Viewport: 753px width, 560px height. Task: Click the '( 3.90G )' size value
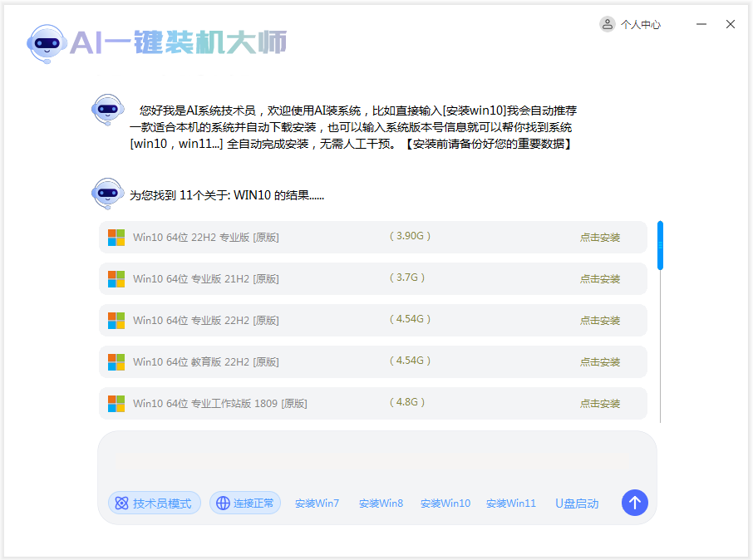410,236
